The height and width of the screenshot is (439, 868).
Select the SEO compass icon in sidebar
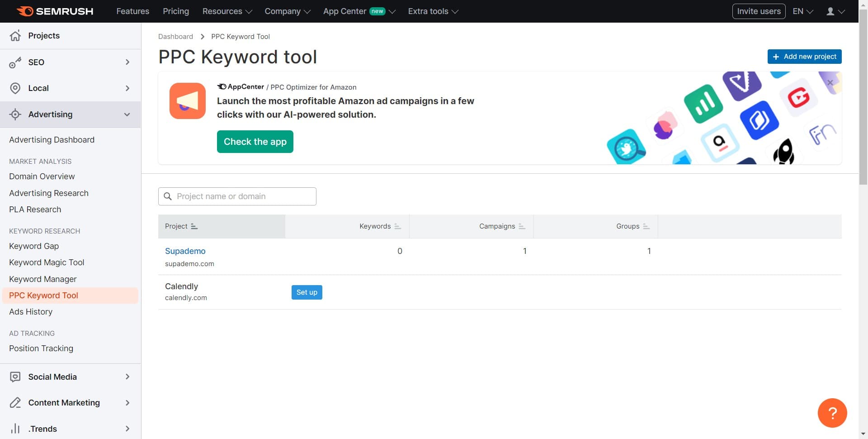pyautogui.click(x=15, y=62)
